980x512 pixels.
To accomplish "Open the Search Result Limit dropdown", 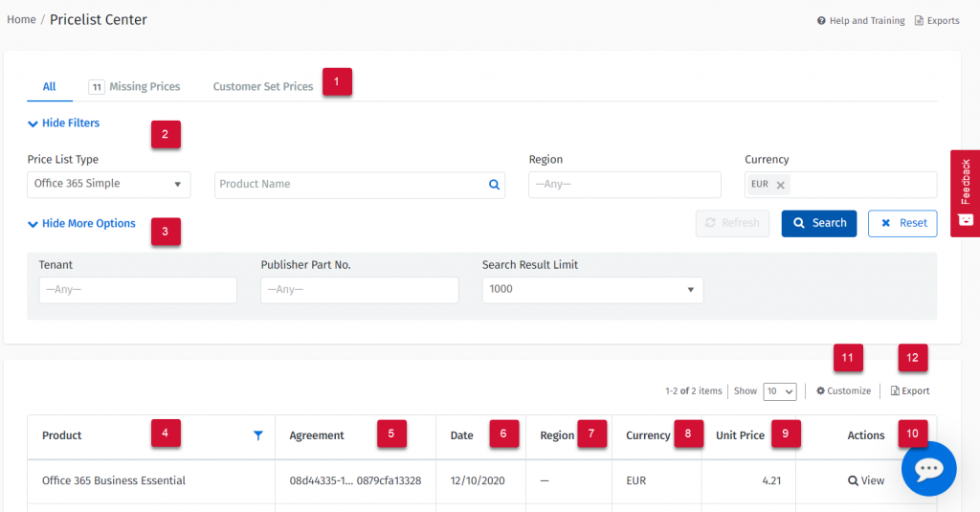I will (x=592, y=290).
